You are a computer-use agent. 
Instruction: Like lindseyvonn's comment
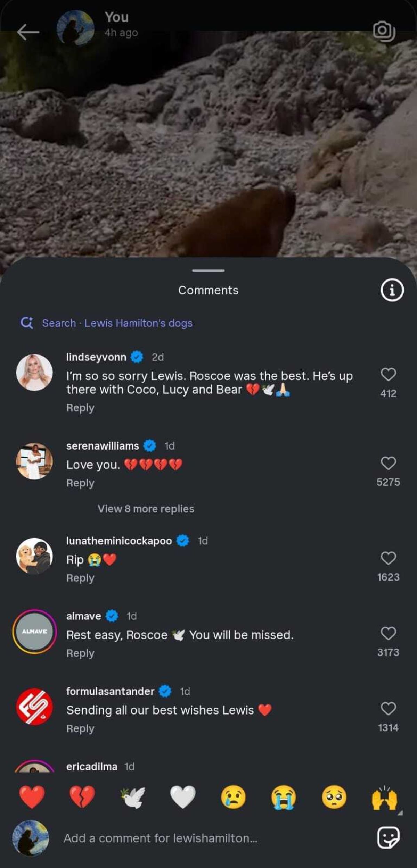point(388,374)
